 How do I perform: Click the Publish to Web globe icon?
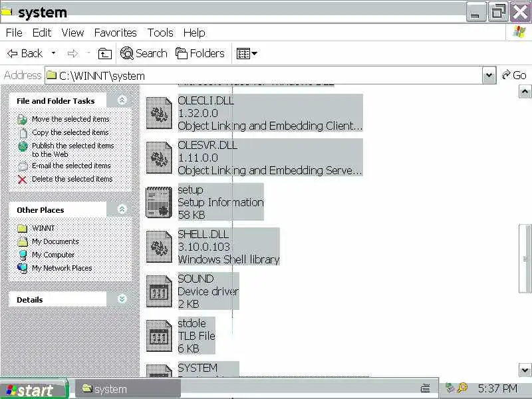pyautogui.click(x=23, y=146)
